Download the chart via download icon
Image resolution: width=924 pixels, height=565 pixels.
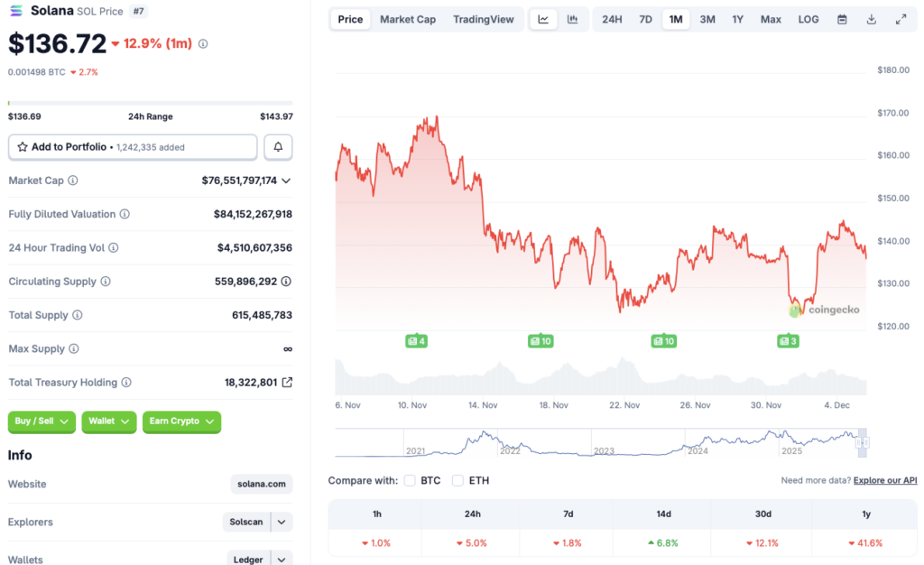tap(871, 18)
